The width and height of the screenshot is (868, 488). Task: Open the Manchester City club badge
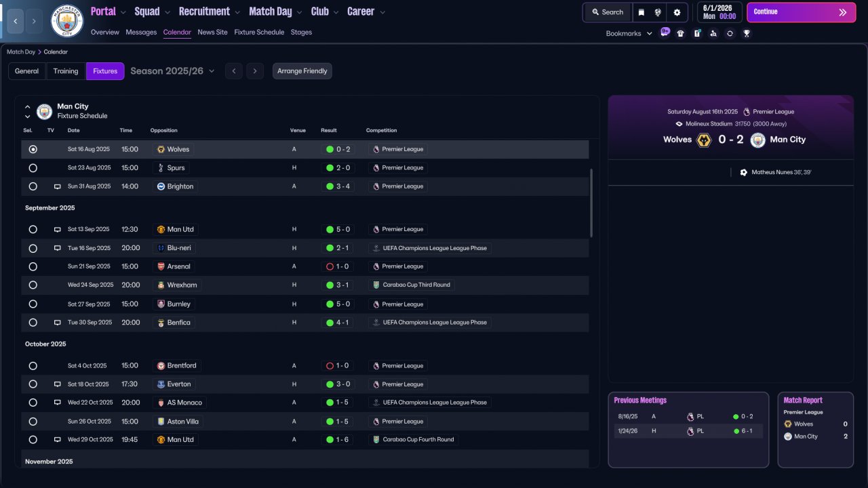tap(67, 21)
